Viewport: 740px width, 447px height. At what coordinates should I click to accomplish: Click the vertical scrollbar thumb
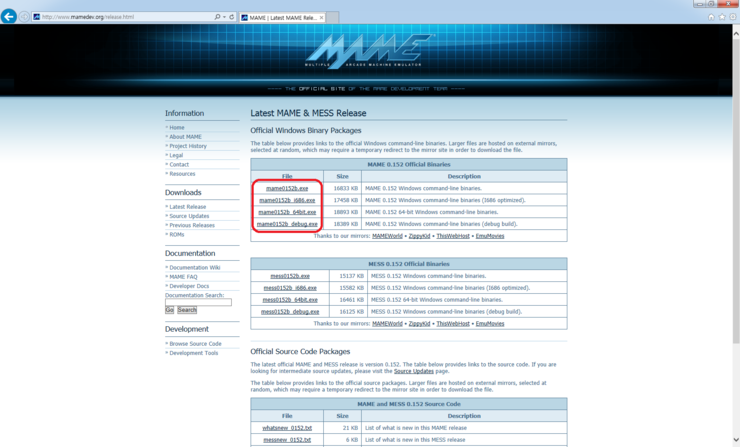pyautogui.click(x=736, y=191)
